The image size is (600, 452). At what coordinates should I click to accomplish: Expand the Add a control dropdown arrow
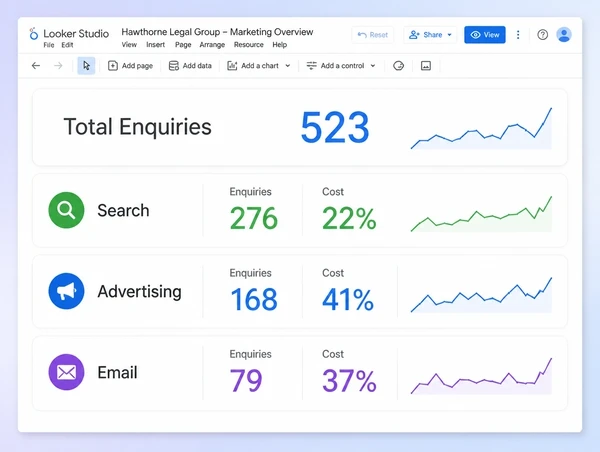click(373, 66)
